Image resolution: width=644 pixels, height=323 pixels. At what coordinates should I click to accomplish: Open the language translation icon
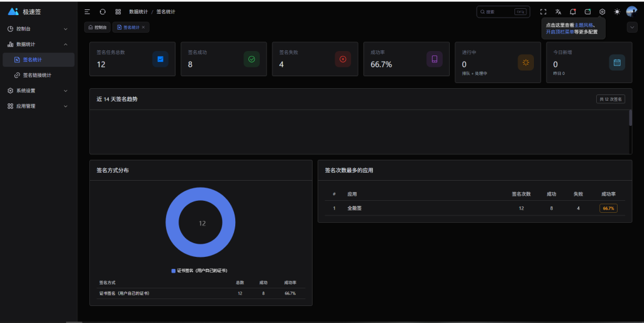(558, 12)
